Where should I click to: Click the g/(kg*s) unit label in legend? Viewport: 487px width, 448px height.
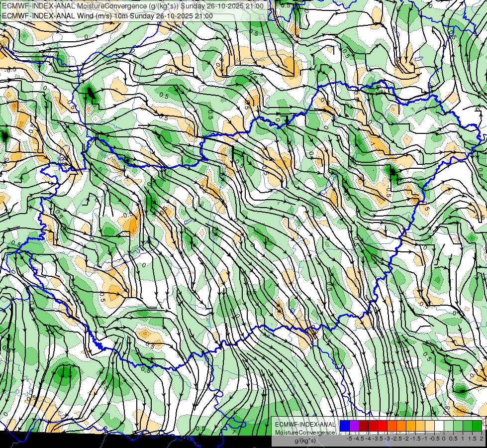[x=305, y=441]
